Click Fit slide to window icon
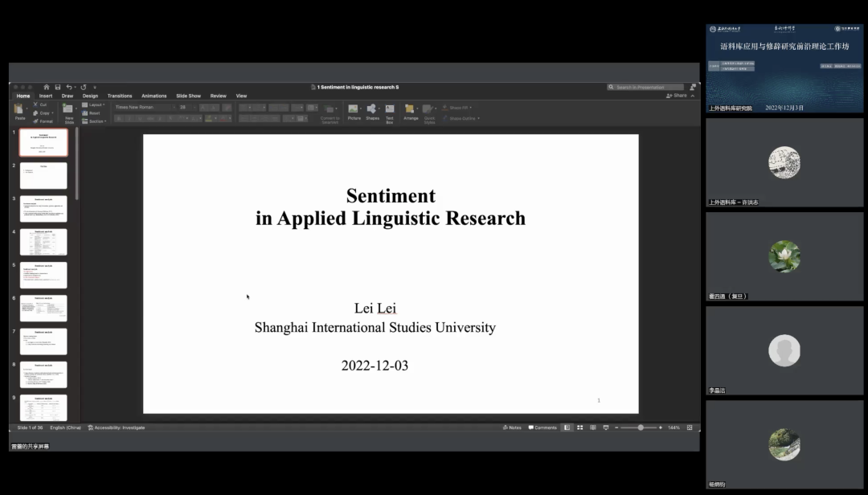The width and height of the screenshot is (868, 495). (x=690, y=427)
